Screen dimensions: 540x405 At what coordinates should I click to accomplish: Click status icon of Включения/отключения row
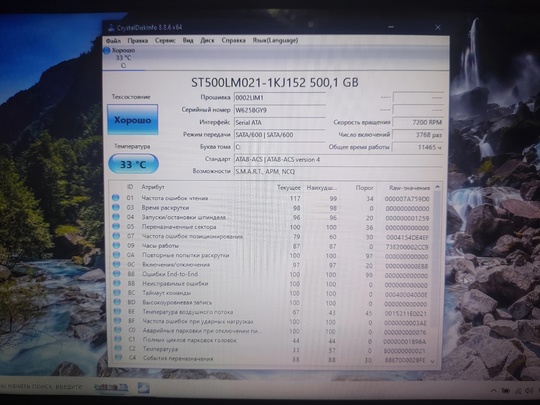(x=117, y=264)
